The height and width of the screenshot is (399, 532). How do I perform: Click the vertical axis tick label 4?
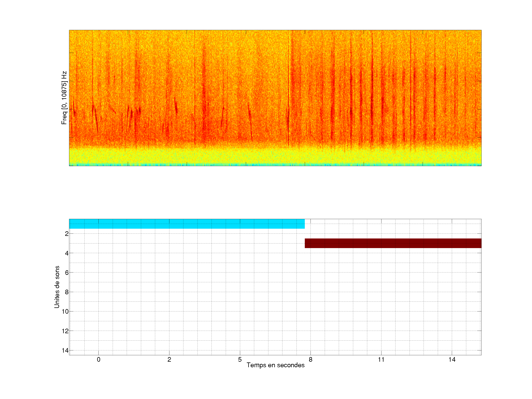click(67, 253)
